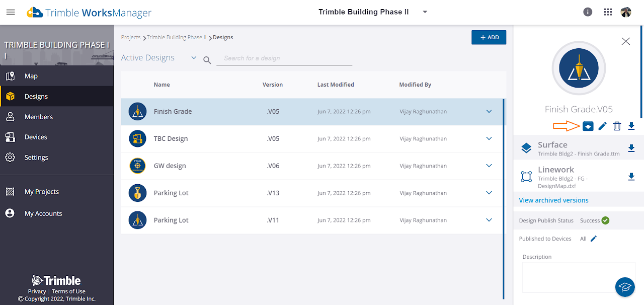Screen dimensions: 644x305
Task: Expand the TBC Design row chevron
Action: coord(489,138)
